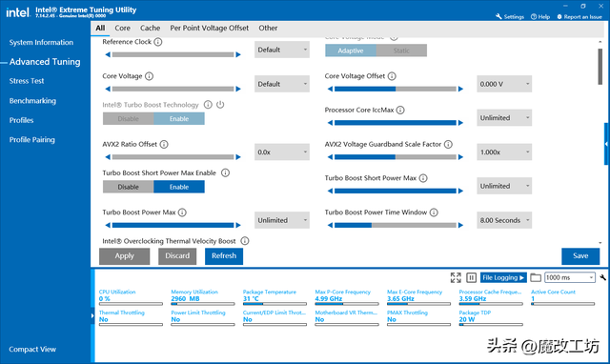Viewport: 610px width, 364px height.
Task: Disable Intel Turbo Boost Technology
Action: coord(129,118)
